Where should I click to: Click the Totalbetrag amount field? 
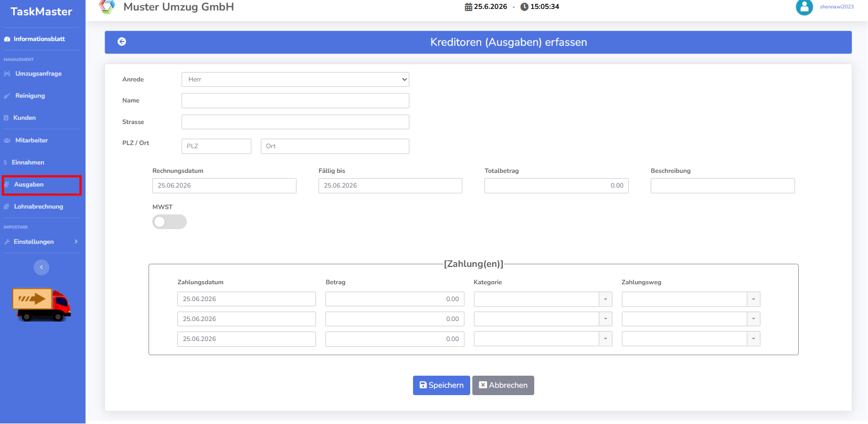tap(556, 185)
